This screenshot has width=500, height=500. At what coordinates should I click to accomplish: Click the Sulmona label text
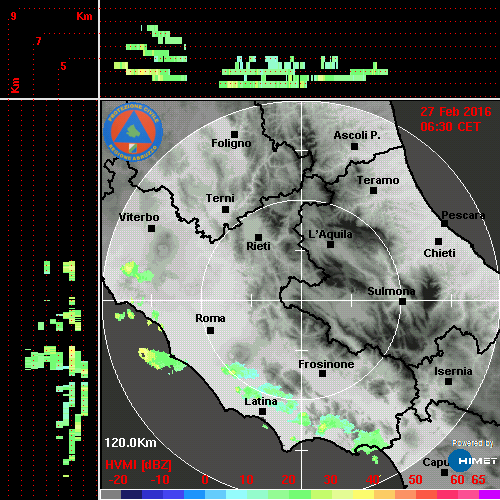[x=391, y=291]
